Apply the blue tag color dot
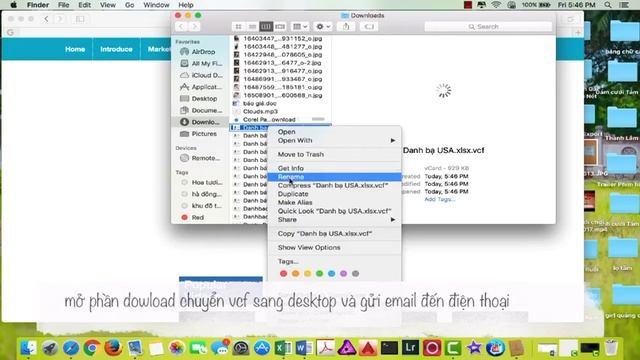The height and width of the screenshot is (360, 640). point(331,273)
